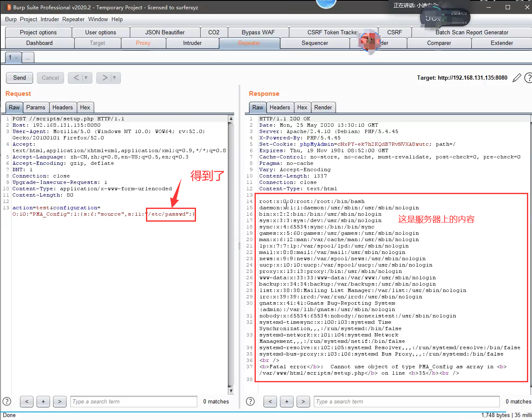Switch to the Extender tab
The image size is (532, 420).
[502, 43]
